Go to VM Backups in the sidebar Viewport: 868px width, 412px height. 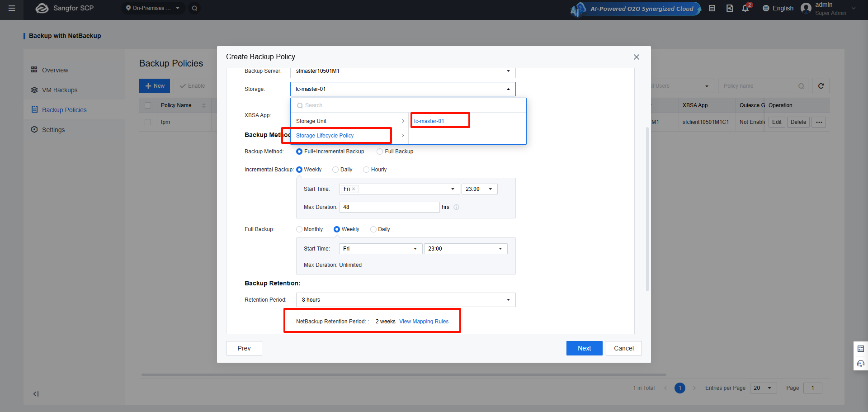click(60, 90)
